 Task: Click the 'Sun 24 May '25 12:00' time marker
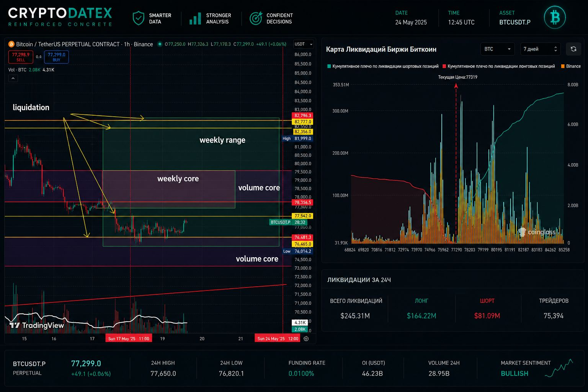point(278,338)
